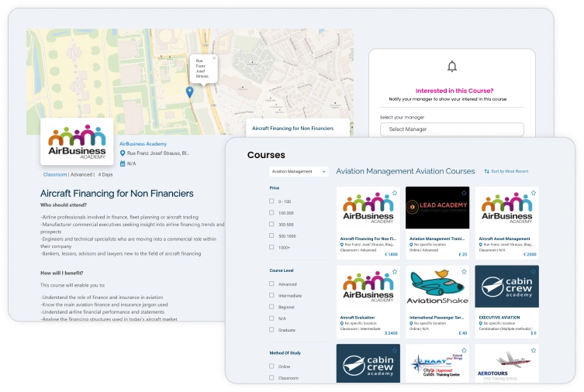584x392 pixels.
Task: Click location pin beside Rue Franz Josef Strauss address
Action: (123, 153)
